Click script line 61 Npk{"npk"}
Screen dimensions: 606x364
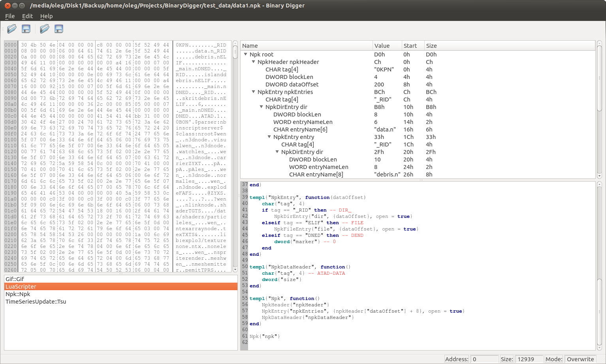(265, 336)
